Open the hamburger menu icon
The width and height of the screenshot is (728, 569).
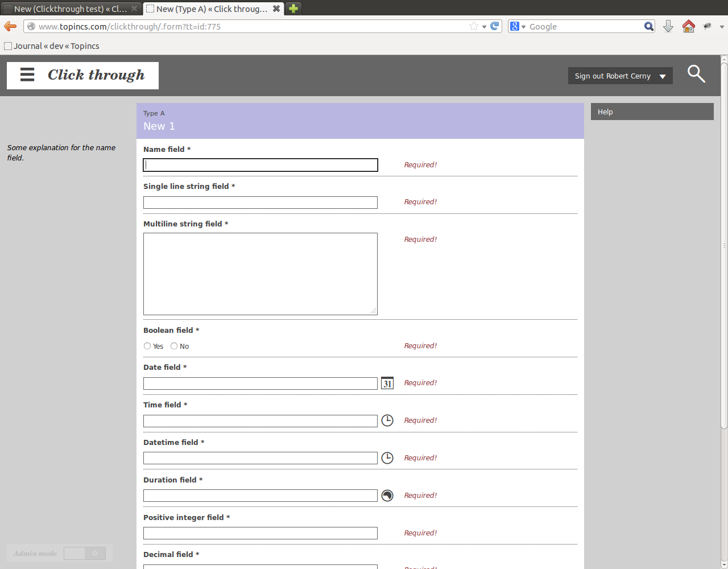pos(27,75)
